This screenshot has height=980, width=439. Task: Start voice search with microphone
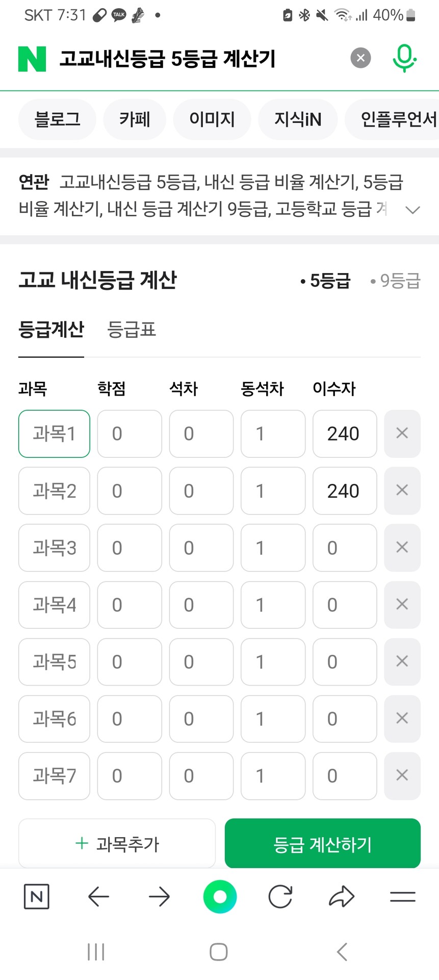(x=404, y=58)
